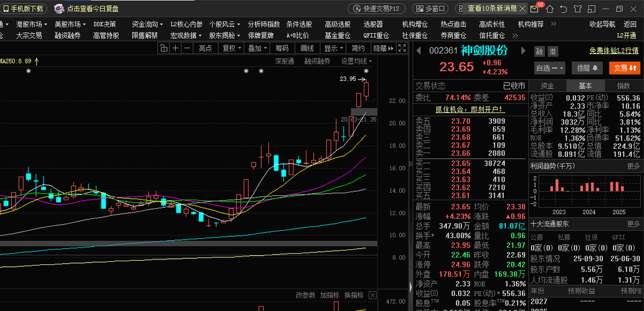
Task: Open the 复权 dropdown in chart toolbar
Action: point(232,49)
